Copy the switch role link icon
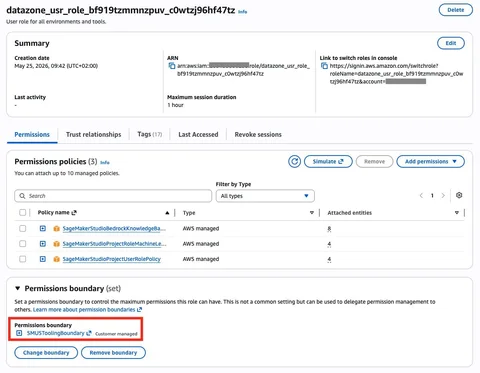Screen dimensions: 480x373 (x=324, y=66)
